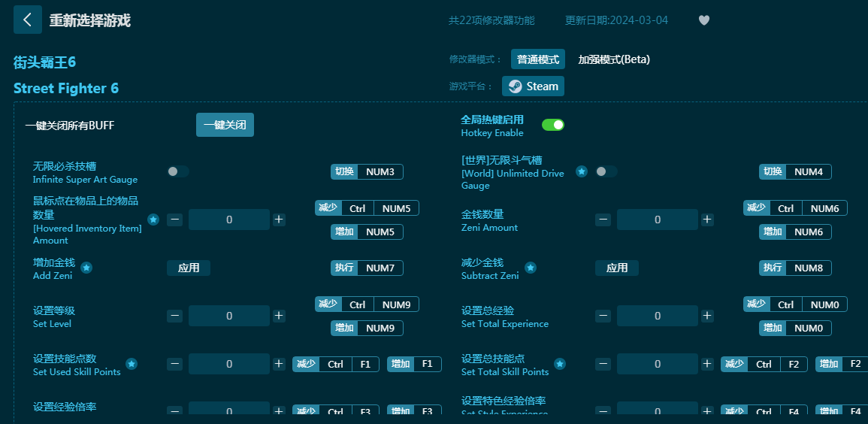The width and height of the screenshot is (868, 424).
Task: Edit 切换 NUM4 hotkey for Drive Gauge
Action: click(795, 171)
